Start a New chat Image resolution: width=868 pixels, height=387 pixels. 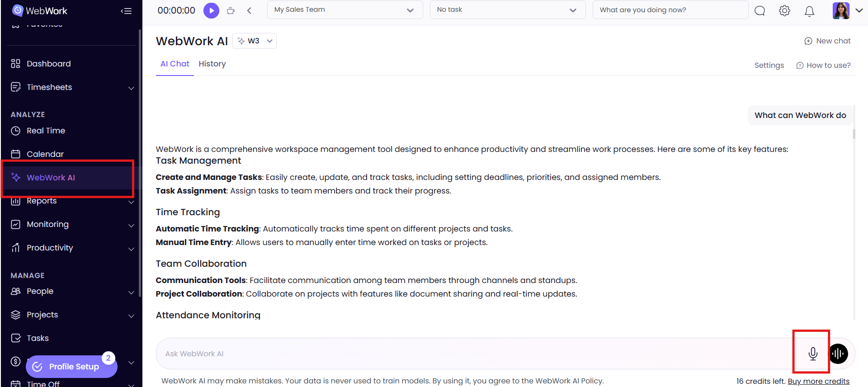tap(827, 41)
